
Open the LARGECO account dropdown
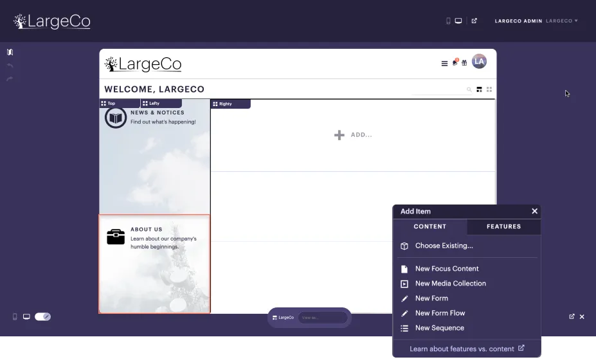562,21
